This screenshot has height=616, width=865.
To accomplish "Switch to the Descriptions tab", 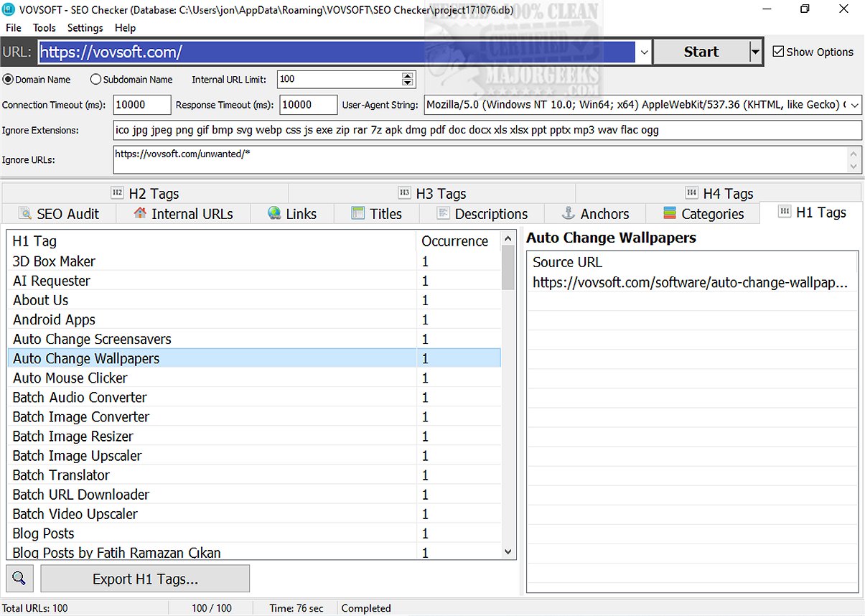I will pos(482,213).
